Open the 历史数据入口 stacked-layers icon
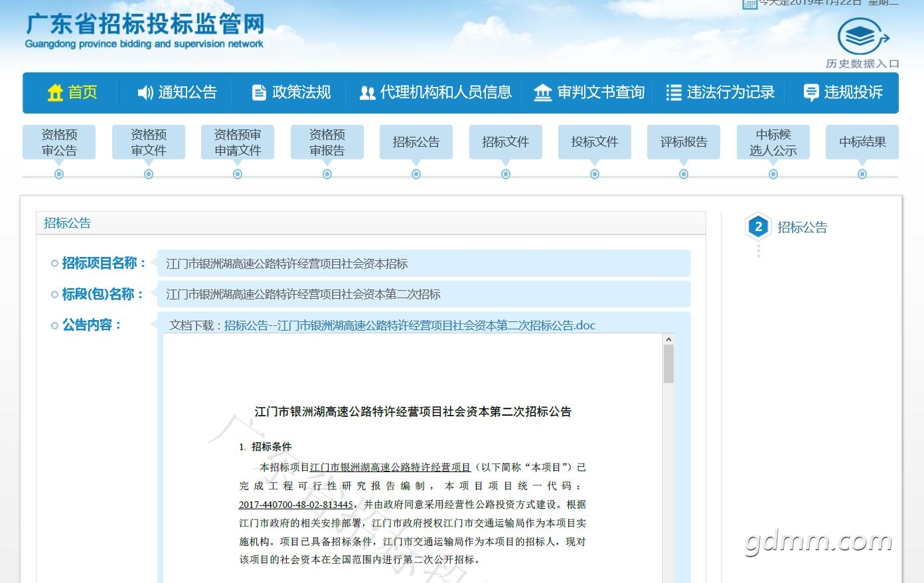This screenshot has width=924, height=583. (862, 37)
